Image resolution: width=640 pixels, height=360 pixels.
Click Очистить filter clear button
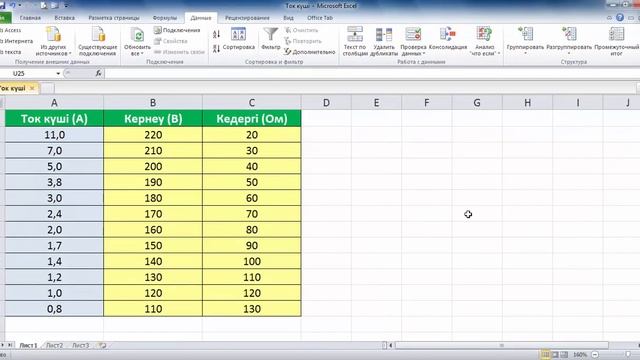point(302,30)
